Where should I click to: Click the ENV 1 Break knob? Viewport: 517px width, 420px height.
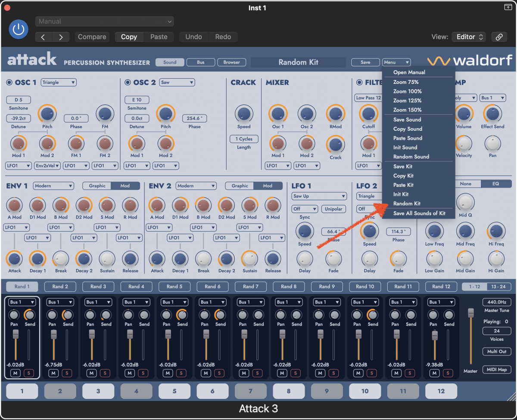point(61,259)
